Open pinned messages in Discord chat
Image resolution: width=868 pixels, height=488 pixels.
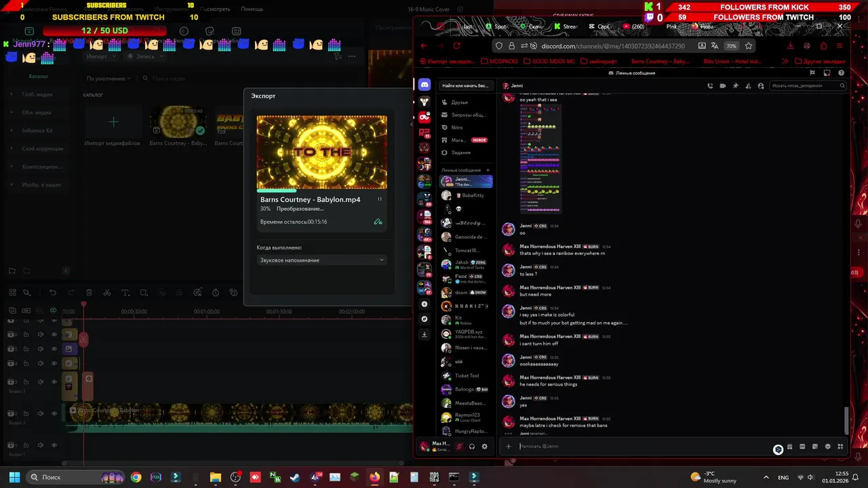736,86
